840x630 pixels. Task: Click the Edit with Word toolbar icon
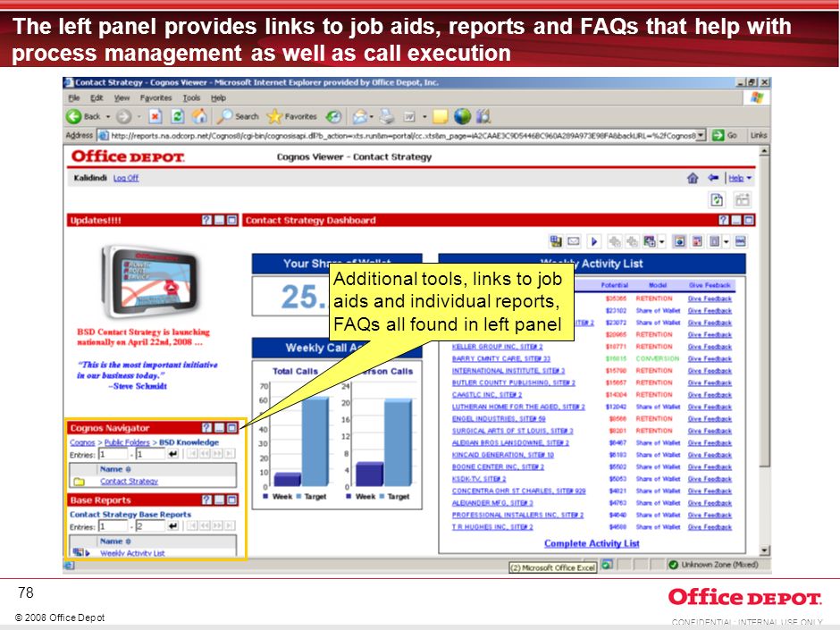tap(409, 116)
